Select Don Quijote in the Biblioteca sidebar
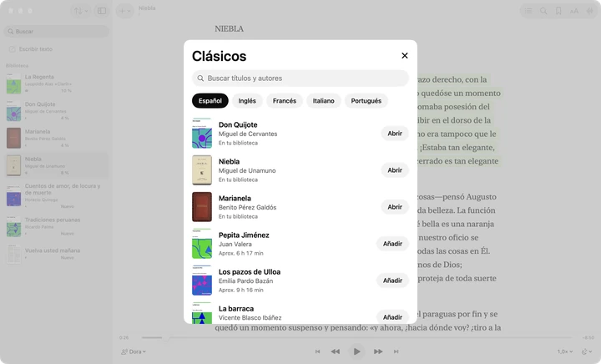Viewport: 601px width, 364px height. coord(57,111)
